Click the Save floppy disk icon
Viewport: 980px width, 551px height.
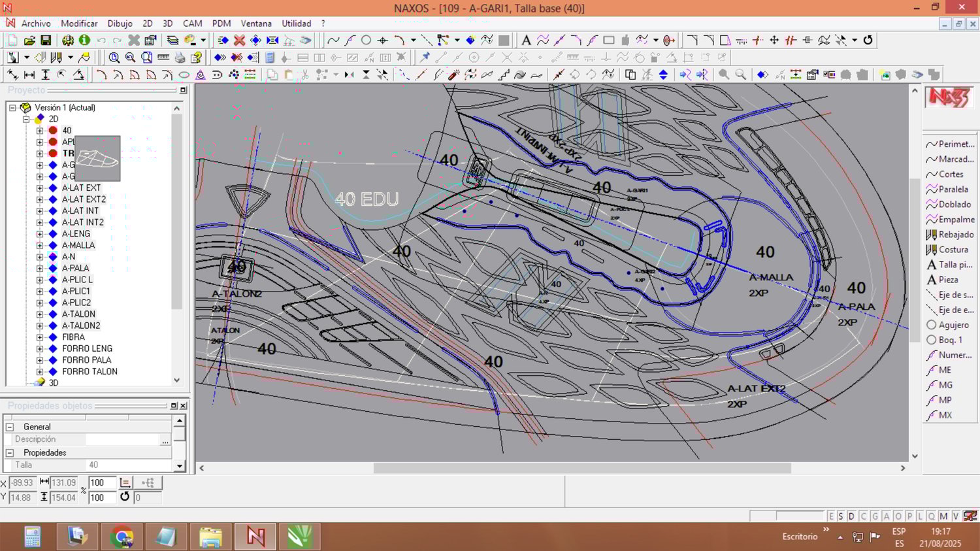[46, 41]
